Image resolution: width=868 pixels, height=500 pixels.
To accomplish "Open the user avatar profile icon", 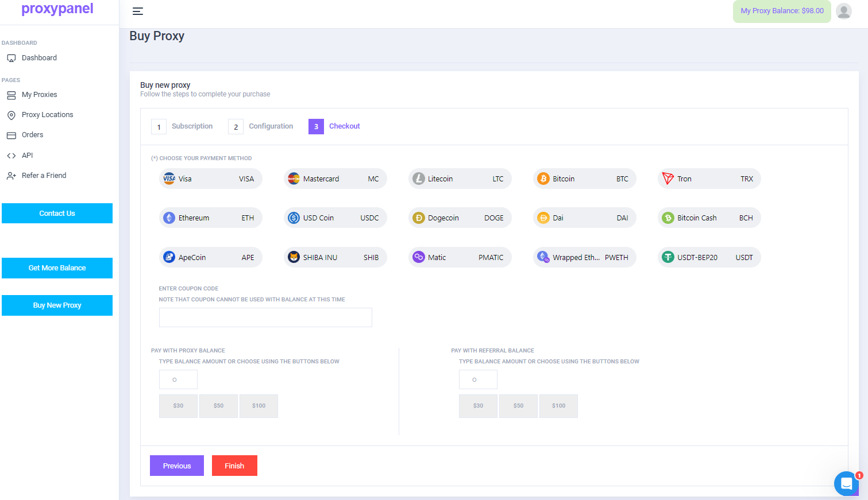I will click(843, 11).
